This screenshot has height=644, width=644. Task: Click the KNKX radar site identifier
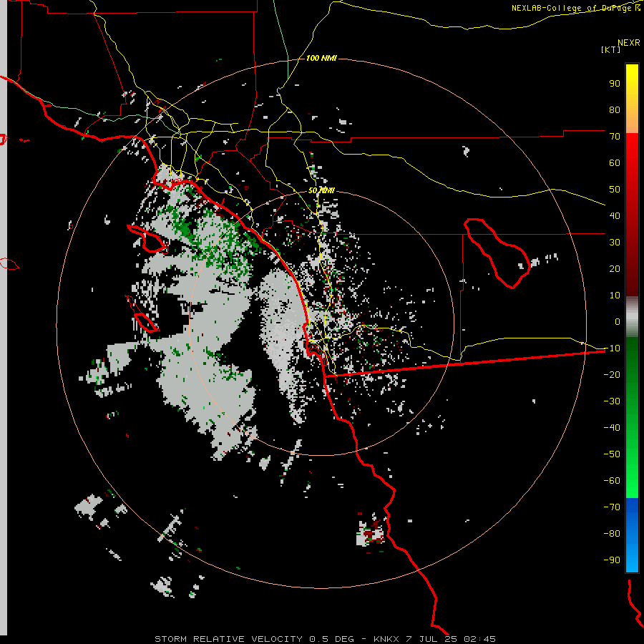[386, 639]
